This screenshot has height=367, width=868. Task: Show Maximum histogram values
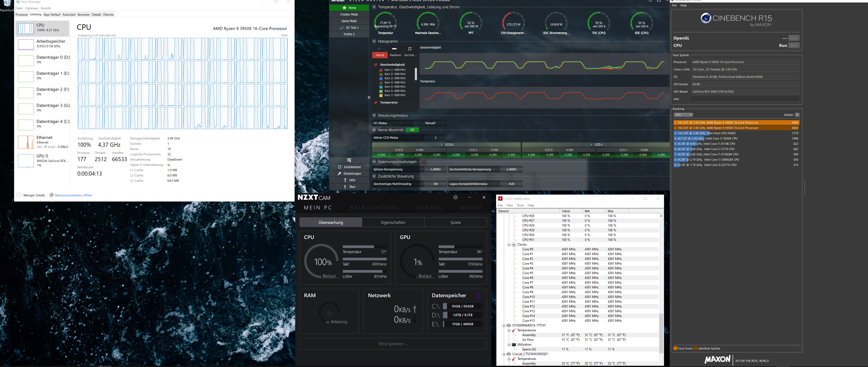[395, 55]
